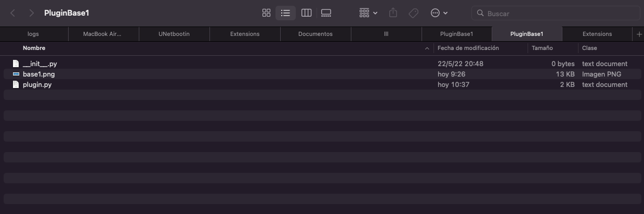Sort by the Nombre column header

pyautogui.click(x=34, y=48)
